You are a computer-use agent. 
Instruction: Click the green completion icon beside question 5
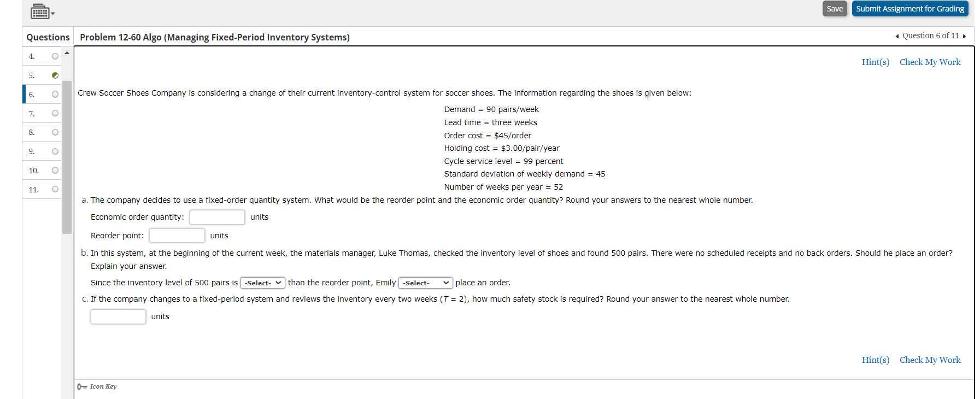[x=55, y=75]
